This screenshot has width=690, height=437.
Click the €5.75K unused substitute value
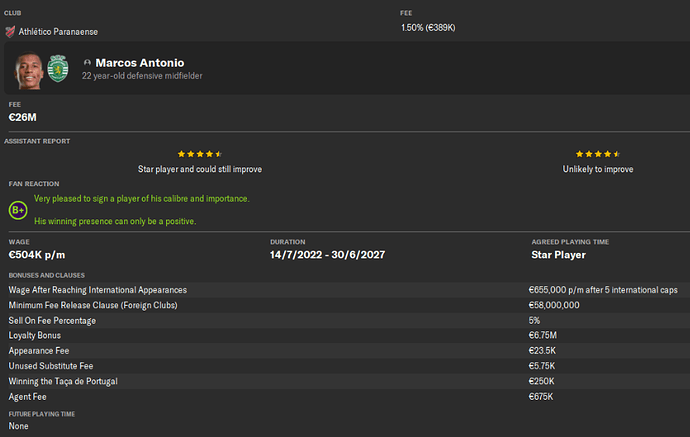(542, 366)
